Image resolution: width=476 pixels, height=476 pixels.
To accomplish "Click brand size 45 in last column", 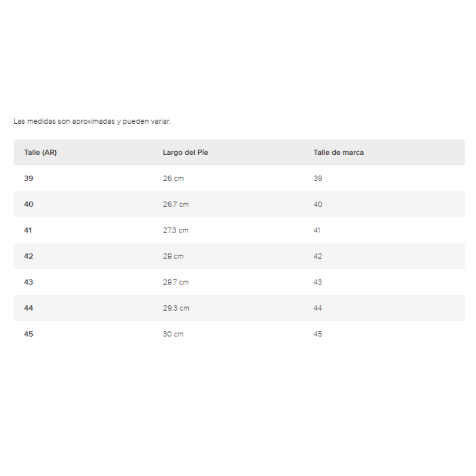I will [318, 334].
